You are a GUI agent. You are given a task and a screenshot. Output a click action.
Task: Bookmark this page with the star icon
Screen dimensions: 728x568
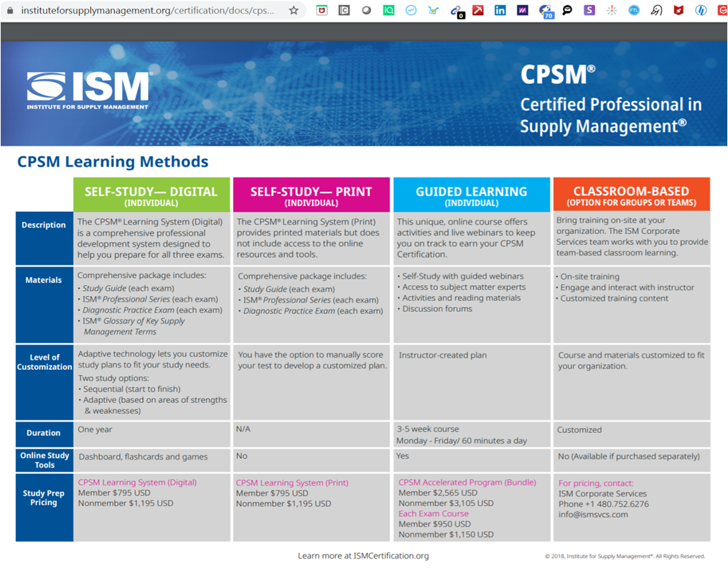(x=294, y=10)
